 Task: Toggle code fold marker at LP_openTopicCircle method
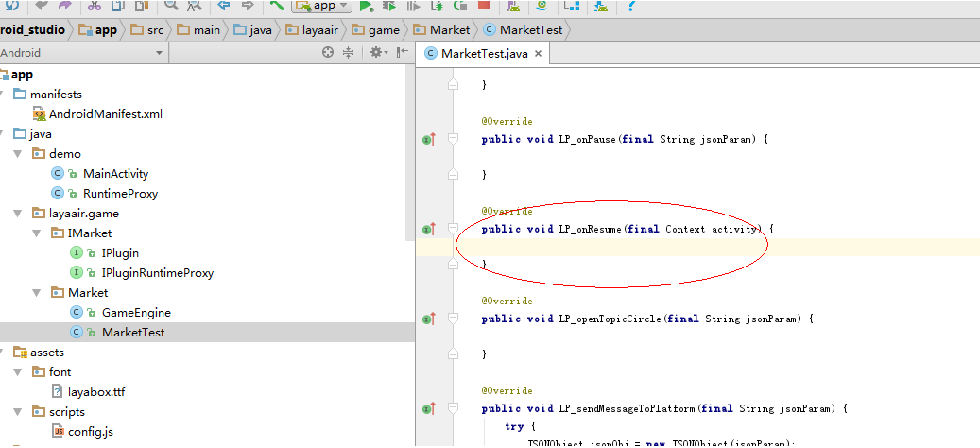coord(453,319)
